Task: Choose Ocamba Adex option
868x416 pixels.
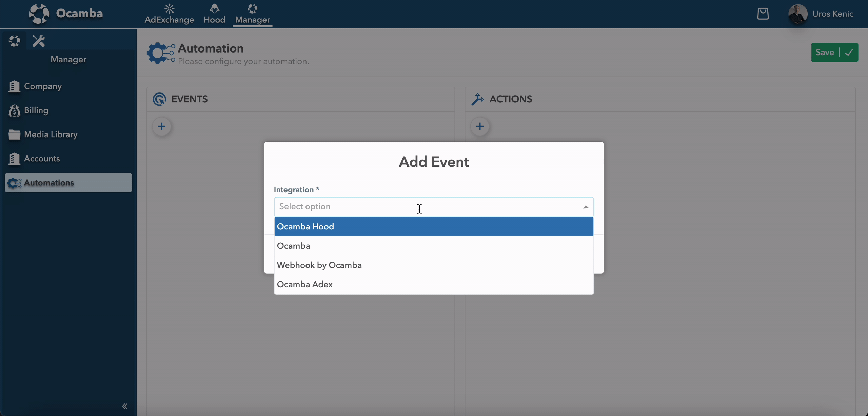Action: pyautogui.click(x=434, y=285)
